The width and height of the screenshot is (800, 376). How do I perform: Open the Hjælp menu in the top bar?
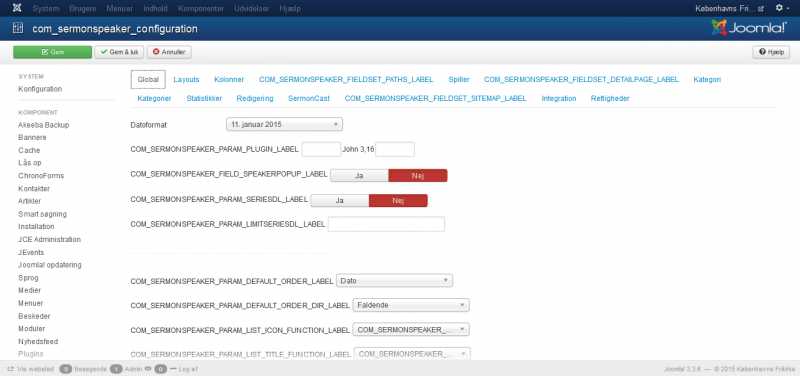(290, 9)
